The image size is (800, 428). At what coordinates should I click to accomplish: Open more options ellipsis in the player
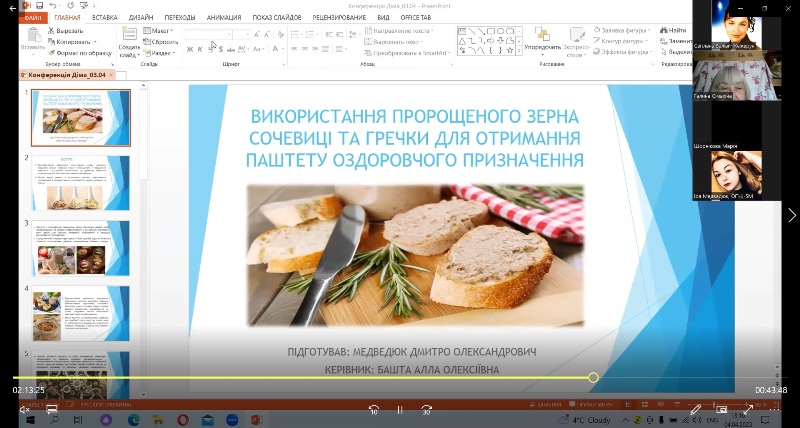click(774, 410)
